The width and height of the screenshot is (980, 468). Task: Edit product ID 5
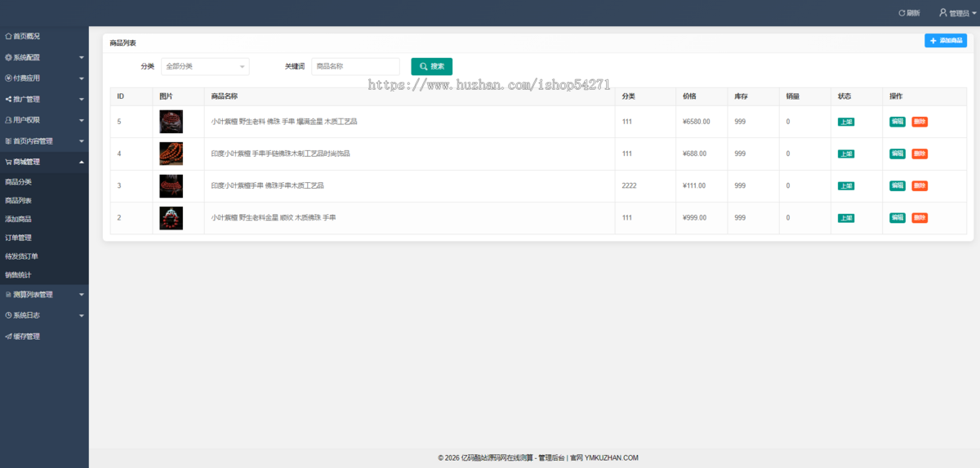(x=898, y=122)
